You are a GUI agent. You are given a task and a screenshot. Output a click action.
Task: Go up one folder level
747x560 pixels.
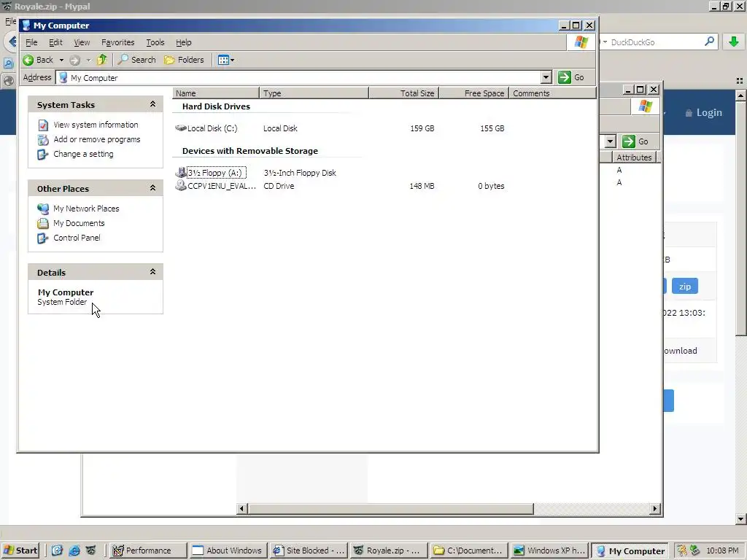click(x=102, y=60)
